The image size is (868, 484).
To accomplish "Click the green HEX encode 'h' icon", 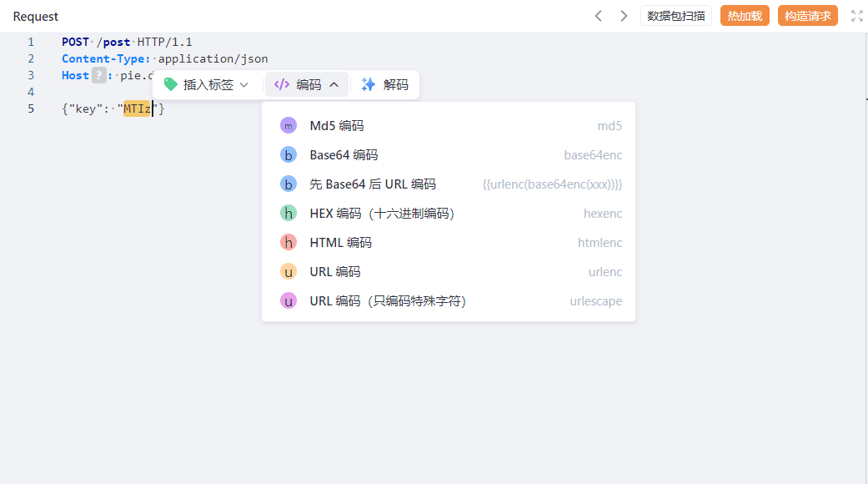I will point(288,214).
